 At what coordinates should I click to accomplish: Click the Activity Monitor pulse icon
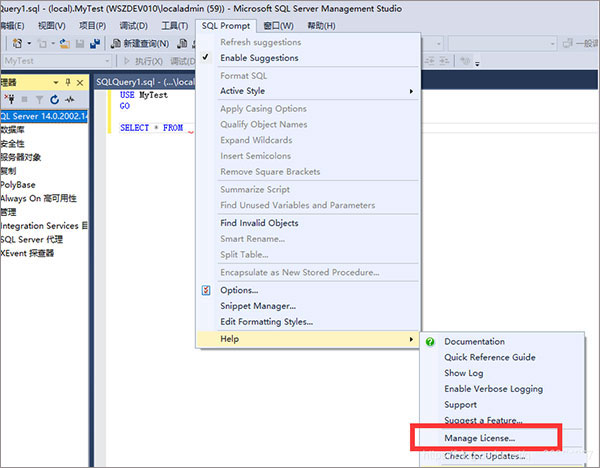tap(70, 100)
